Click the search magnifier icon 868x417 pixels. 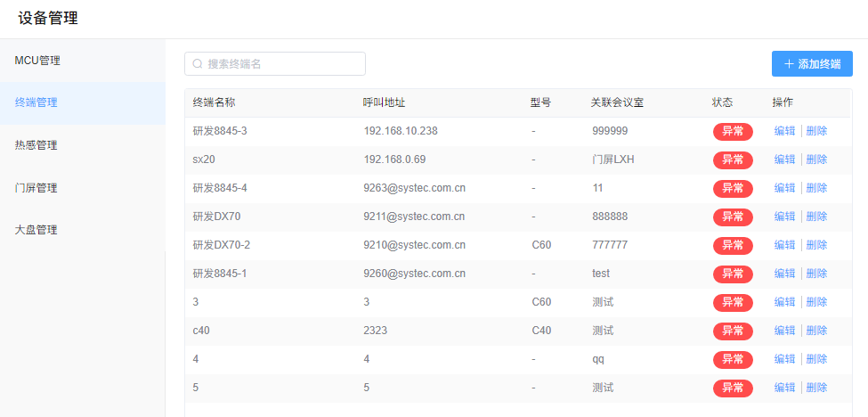click(198, 64)
